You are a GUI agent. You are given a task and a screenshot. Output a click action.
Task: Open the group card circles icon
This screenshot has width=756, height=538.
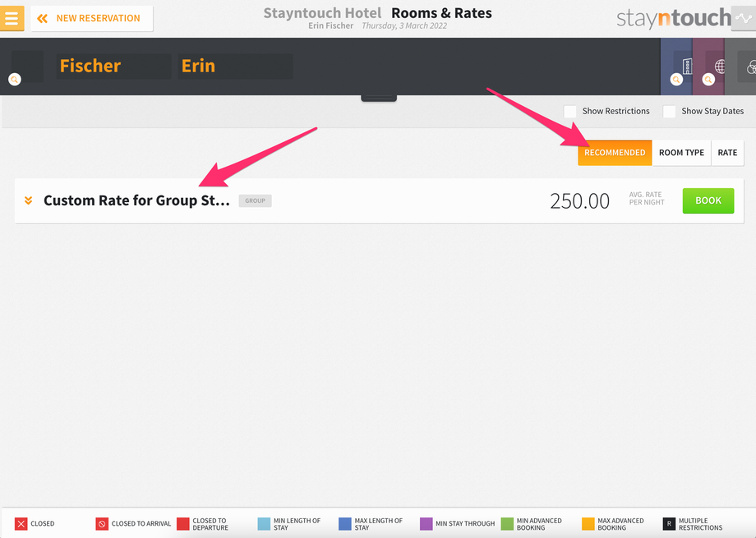coord(751,67)
